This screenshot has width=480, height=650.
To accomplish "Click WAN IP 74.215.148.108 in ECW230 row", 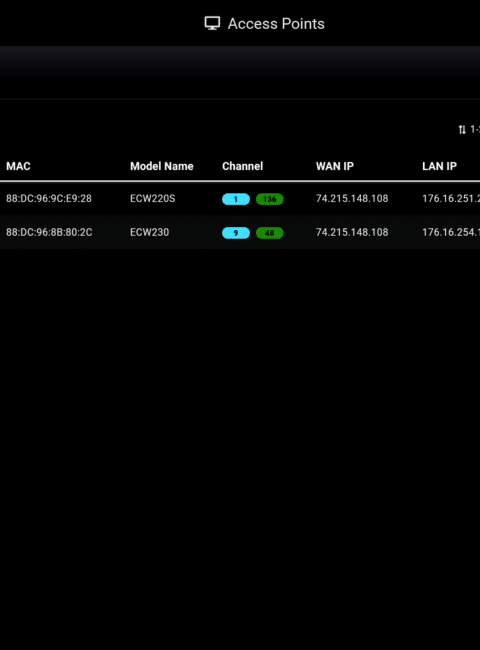I will coord(352,232).
